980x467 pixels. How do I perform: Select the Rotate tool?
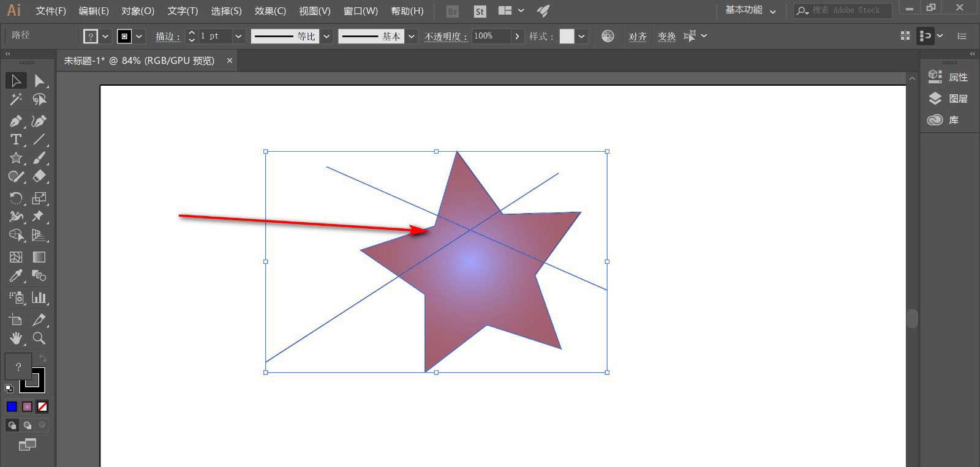click(x=16, y=198)
